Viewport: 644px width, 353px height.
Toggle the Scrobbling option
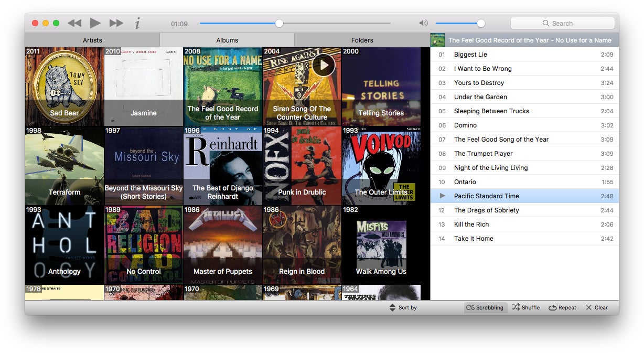pos(485,308)
